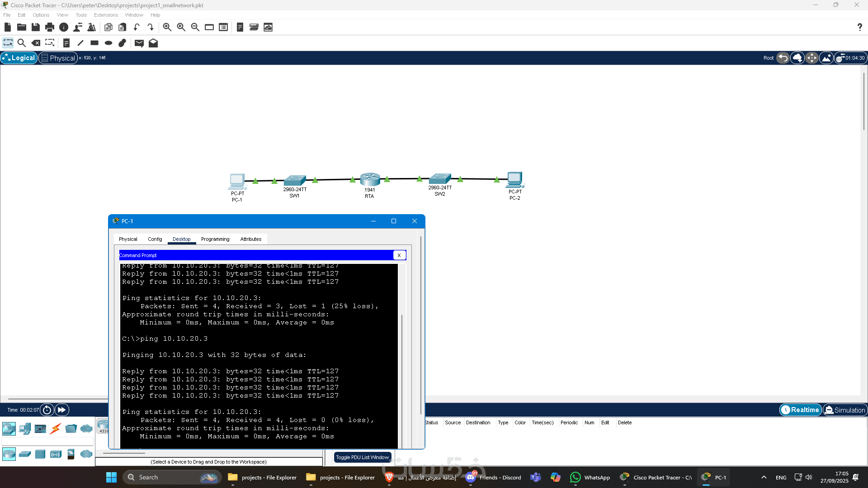This screenshot has width=868, height=488.
Task: Click the Zoom In magnifier icon
Action: [x=167, y=27]
